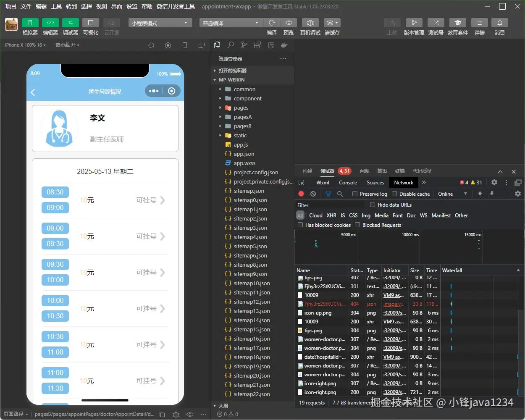Clear the network log
Screen dimensions: 525x420
[313, 194]
